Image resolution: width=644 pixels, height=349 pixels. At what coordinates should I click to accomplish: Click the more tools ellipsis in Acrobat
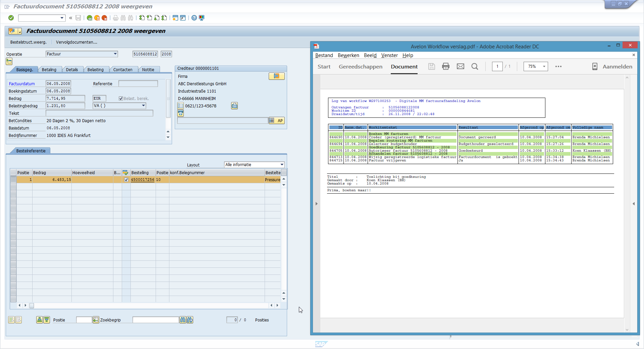click(558, 66)
